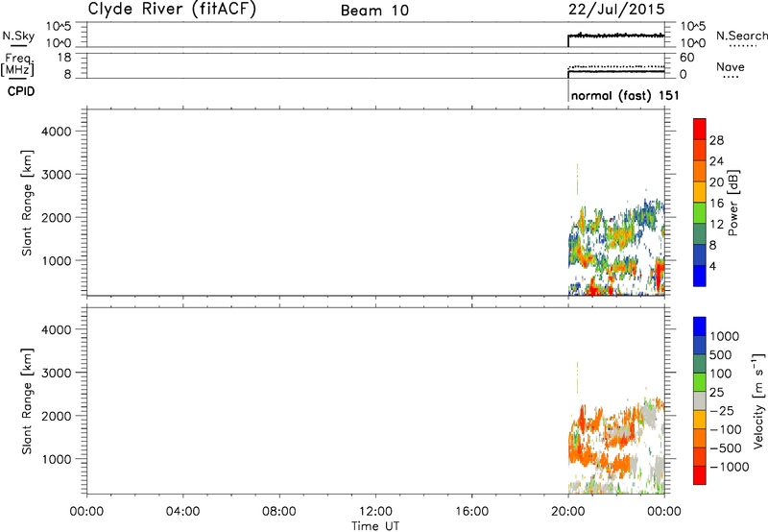Click the '12:00' time tick label

pyautogui.click(x=375, y=512)
